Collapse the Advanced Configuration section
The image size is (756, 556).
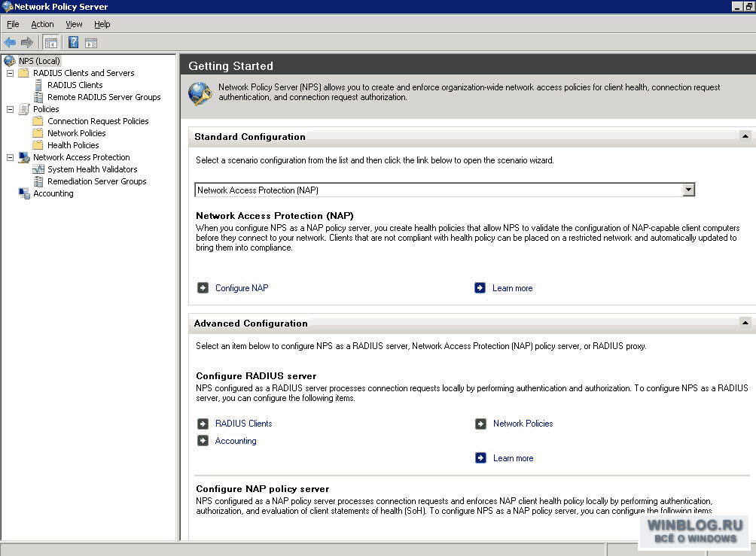745,323
